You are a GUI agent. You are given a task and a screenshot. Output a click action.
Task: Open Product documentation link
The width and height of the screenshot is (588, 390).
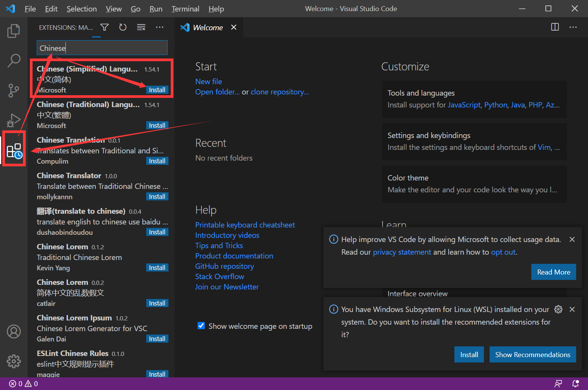[234, 256]
